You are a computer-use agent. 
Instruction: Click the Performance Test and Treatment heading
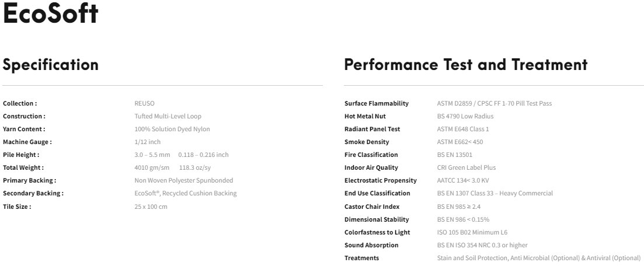465,65
